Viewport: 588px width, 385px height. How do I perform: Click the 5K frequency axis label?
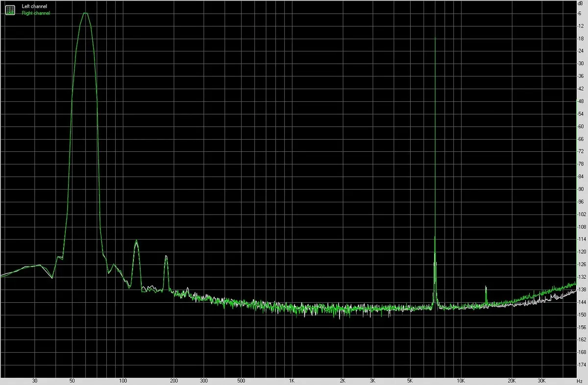coord(410,380)
